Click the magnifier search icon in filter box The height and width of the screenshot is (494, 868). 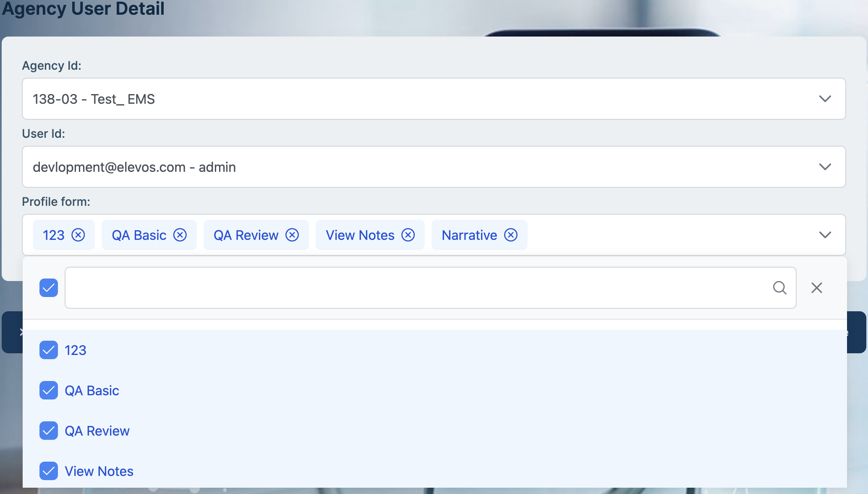(779, 288)
